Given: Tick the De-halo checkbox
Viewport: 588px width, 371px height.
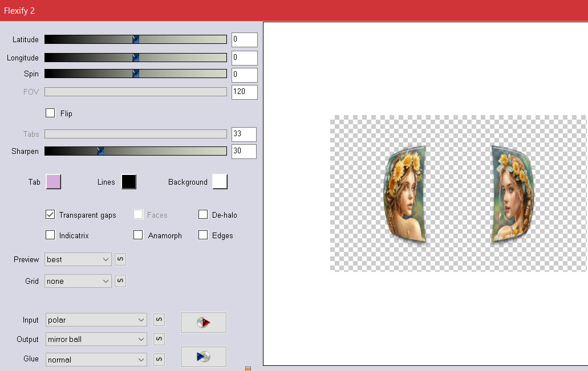Looking at the screenshot, I should (203, 215).
